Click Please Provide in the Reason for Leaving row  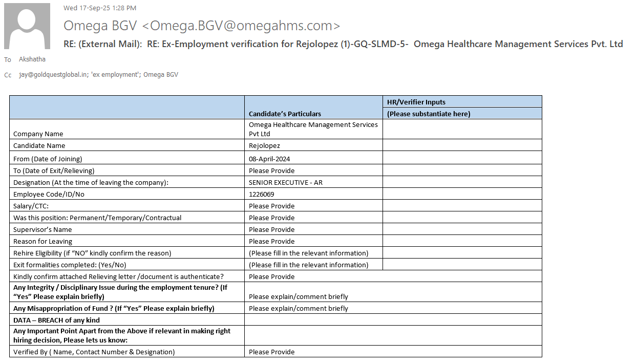[271, 241]
